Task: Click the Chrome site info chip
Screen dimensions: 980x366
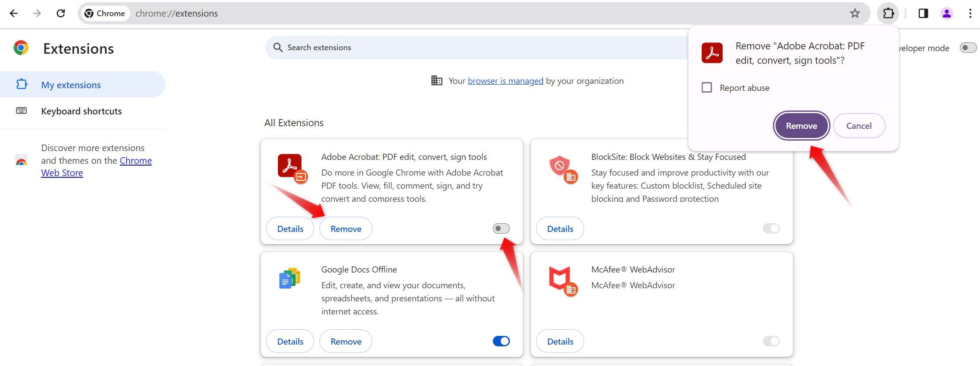Action: tap(105, 13)
